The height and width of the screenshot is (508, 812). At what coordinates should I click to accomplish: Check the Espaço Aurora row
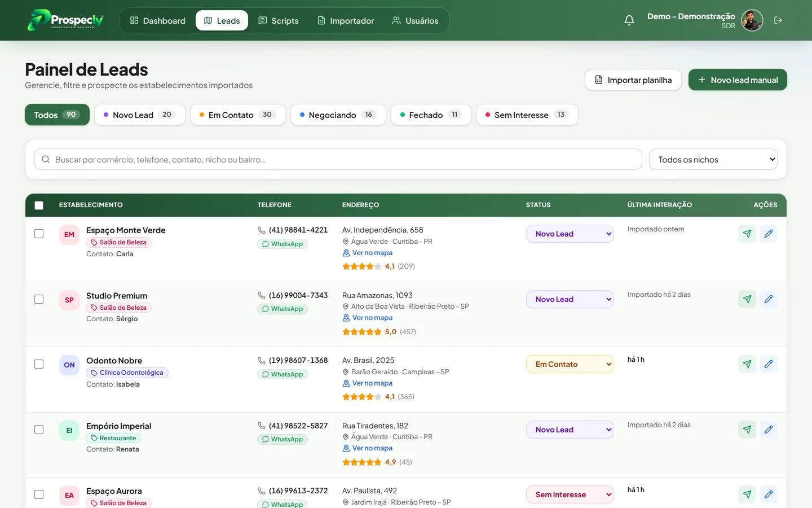coord(39,494)
